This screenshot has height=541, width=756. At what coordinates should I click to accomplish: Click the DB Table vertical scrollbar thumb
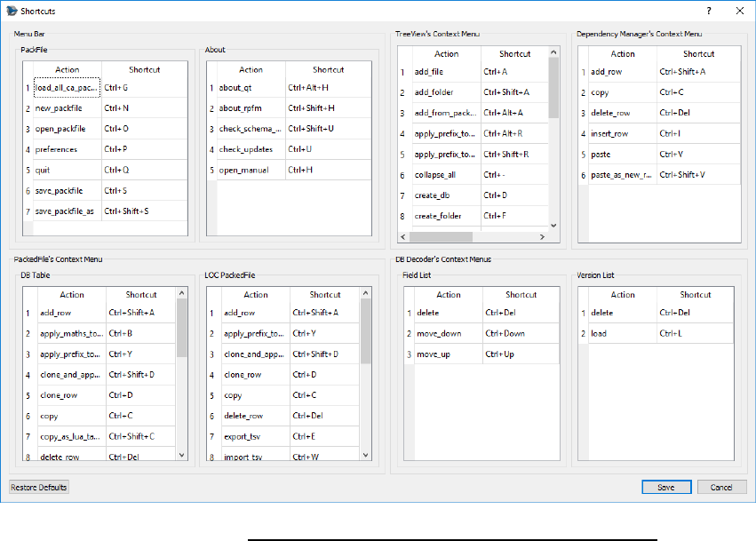tap(182, 328)
